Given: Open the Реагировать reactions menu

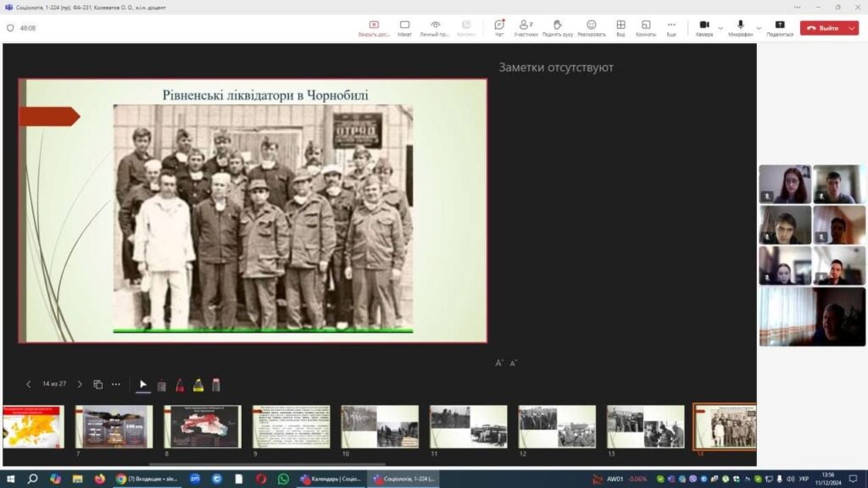Looking at the screenshot, I should (591, 27).
